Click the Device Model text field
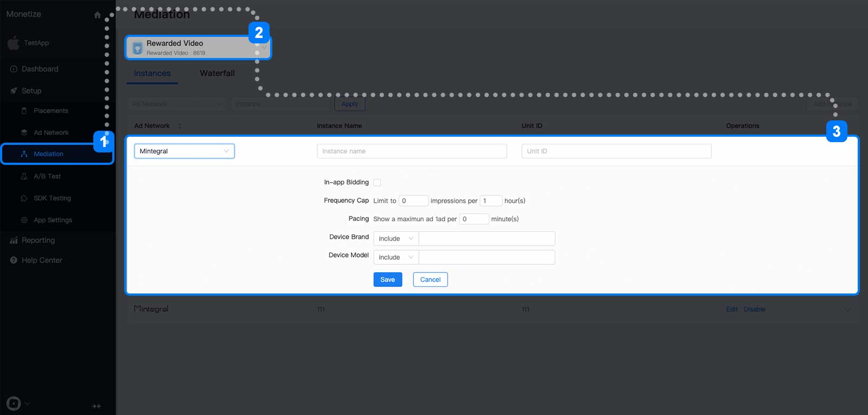The width and height of the screenshot is (868, 415). [x=487, y=257]
